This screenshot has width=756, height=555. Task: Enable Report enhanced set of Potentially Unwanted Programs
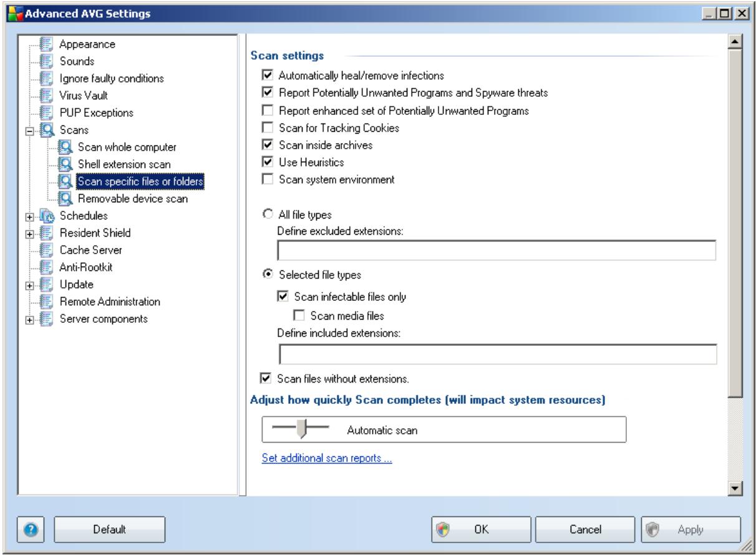(x=267, y=111)
